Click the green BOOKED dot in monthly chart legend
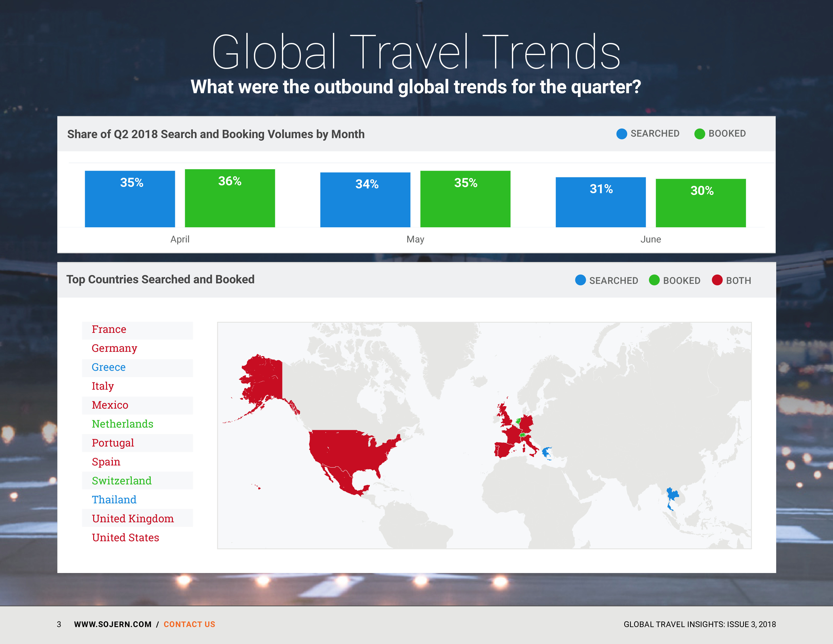833x644 pixels. 699,134
